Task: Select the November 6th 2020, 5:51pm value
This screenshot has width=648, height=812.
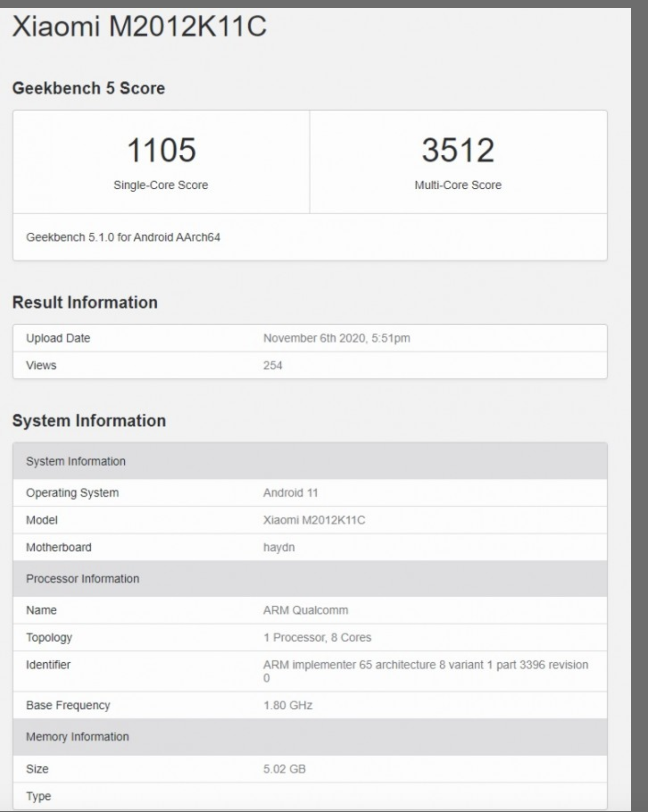Action: coord(336,338)
